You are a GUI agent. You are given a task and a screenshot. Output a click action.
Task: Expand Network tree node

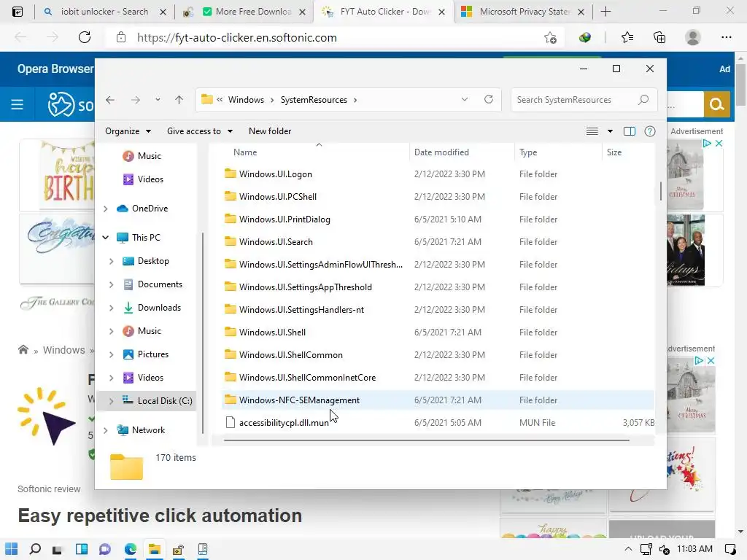click(105, 430)
